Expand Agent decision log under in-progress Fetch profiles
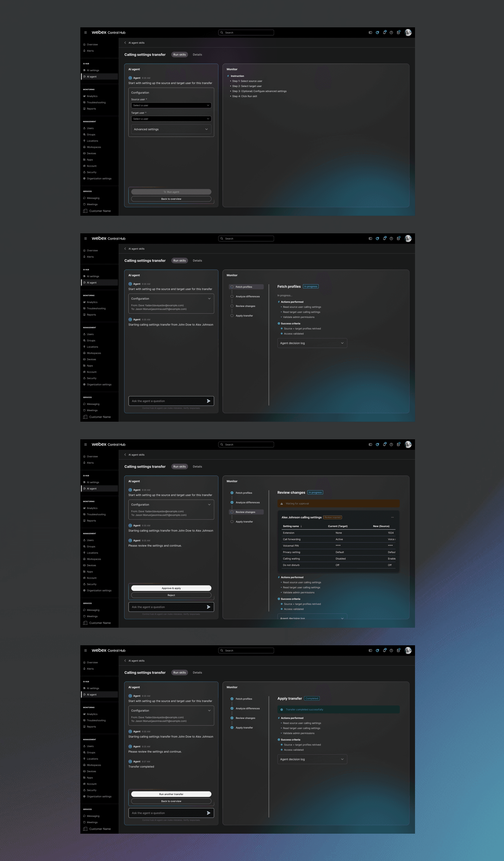 [x=312, y=343]
